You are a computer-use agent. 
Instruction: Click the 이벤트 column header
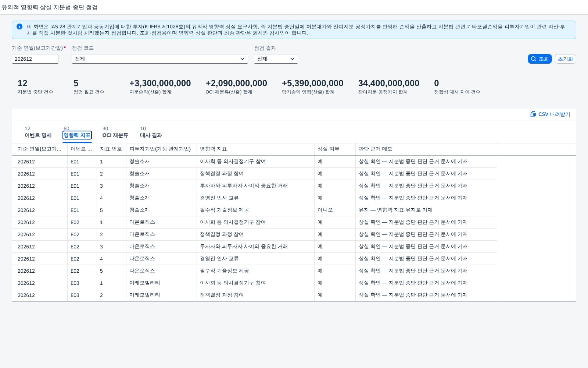(82, 149)
